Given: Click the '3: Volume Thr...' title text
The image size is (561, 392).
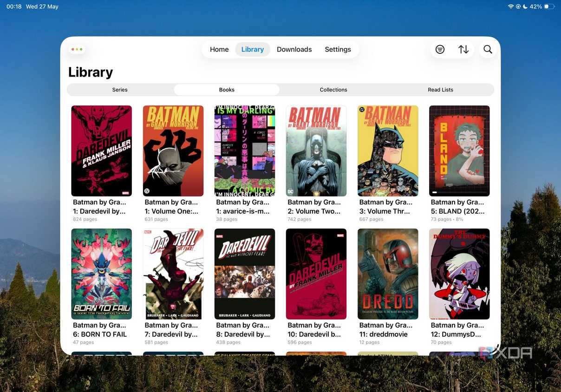Looking at the screenshot, I should (385, 211).
